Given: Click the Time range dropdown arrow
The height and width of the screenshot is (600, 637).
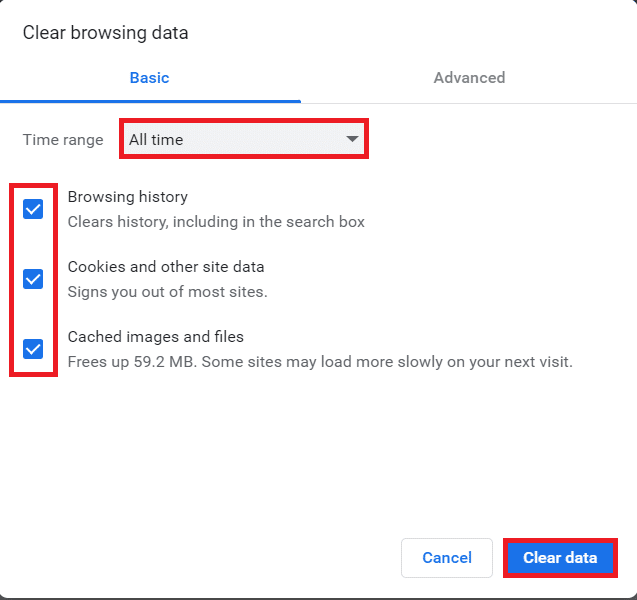Looking at the screenshot, I should (352, 140).
